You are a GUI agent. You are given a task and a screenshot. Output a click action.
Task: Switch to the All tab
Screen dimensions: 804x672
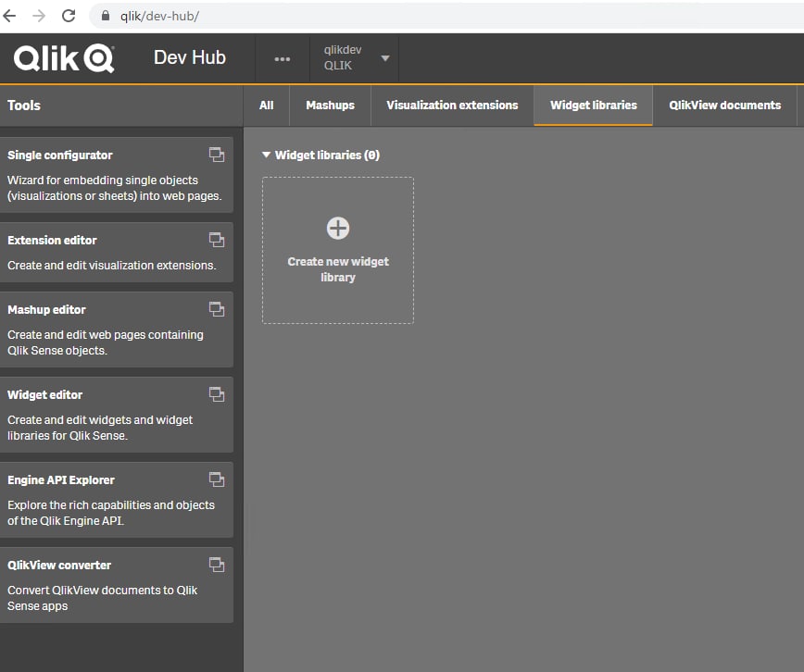[x=266, y=106]
